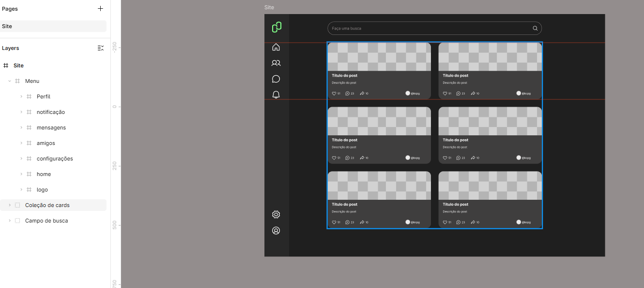Click the magnifier icon in the search bar
644x288 pixels.
[535, 28]
